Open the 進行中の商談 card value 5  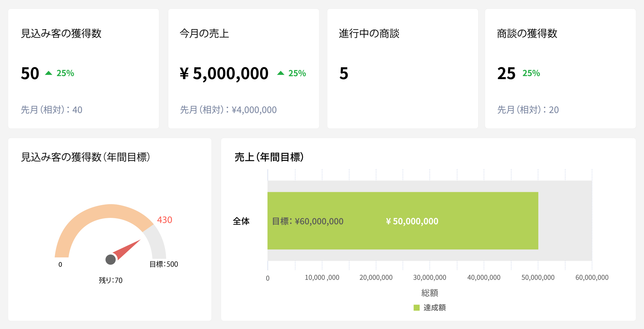click(344, 73)
